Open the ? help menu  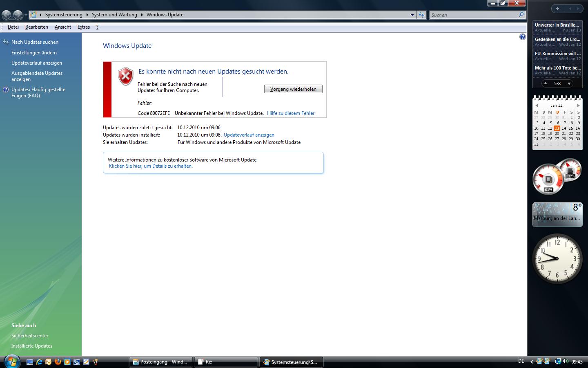[97, 27]
